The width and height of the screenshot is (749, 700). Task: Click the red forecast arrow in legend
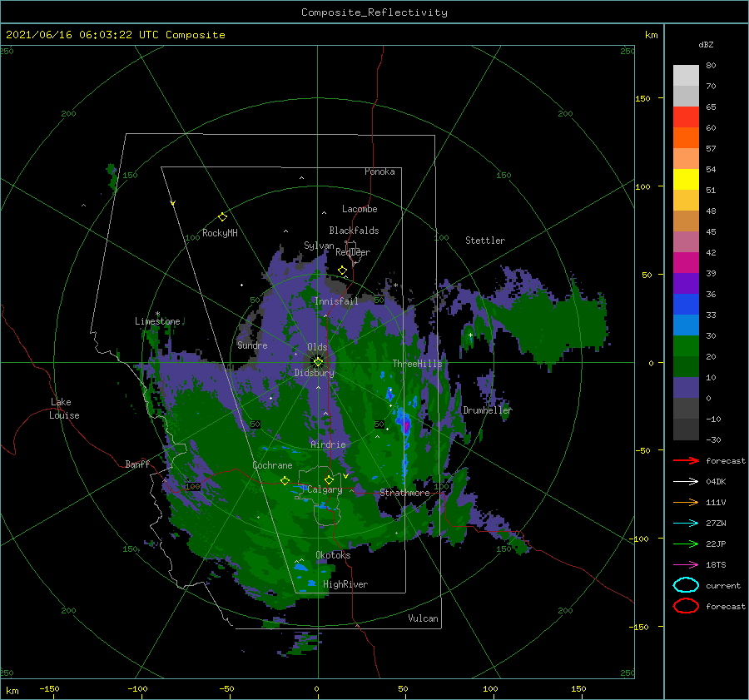tap(686, 460)
